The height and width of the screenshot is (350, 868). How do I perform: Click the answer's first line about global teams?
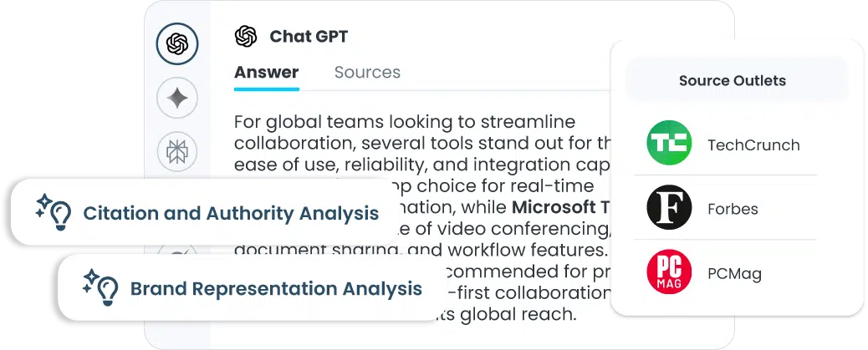[x=416, y=121]
